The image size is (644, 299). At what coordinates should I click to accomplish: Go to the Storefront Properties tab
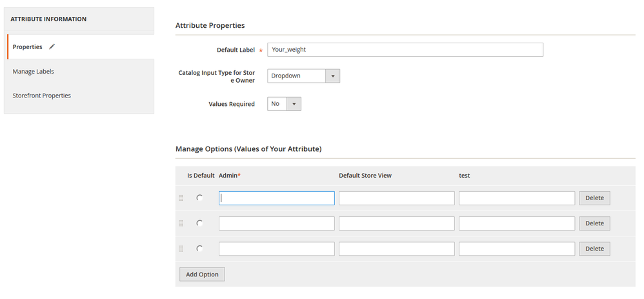tap(42, 96)
